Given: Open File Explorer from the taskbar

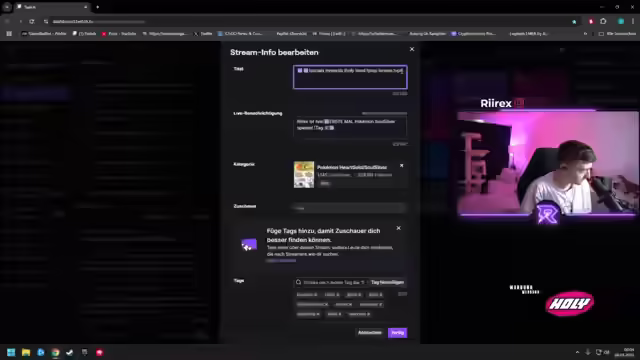Looking at the screenshot, I should coord(26,352).
